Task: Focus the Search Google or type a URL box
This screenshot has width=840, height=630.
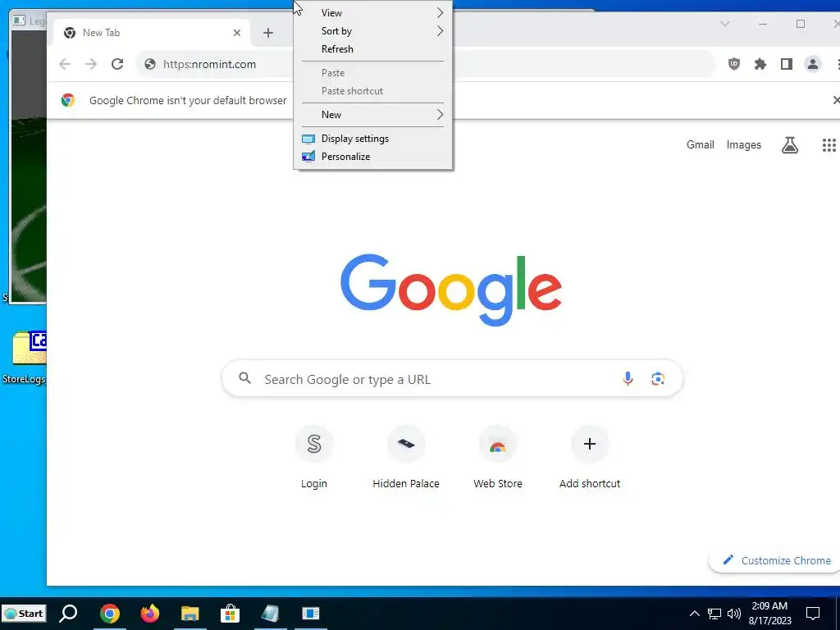Action: (452, 379)
